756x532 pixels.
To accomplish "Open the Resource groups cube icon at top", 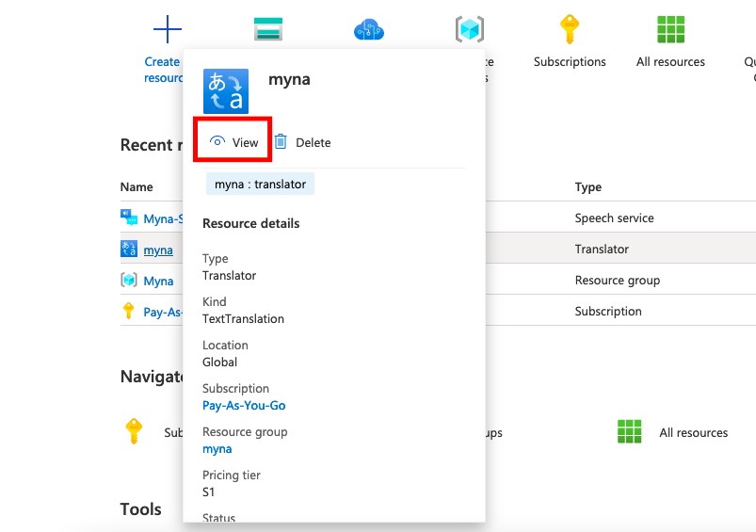I will click(x=469, y=29).
